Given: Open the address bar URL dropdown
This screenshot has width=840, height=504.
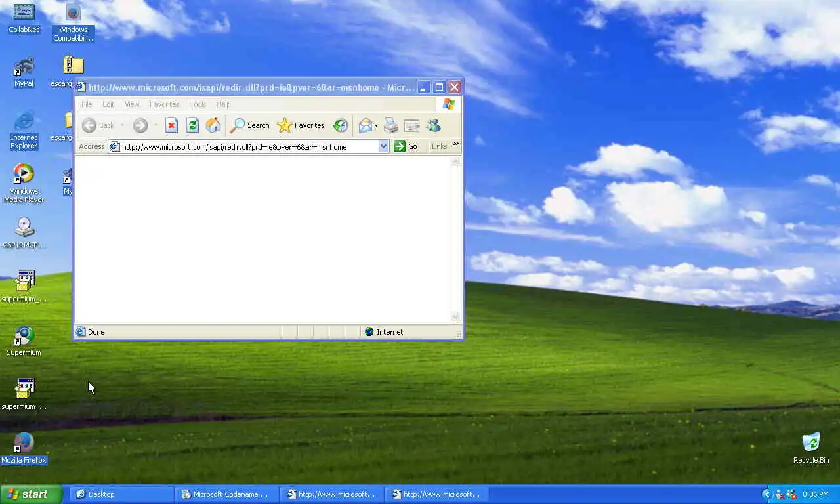Looking at the screenshot, I should click(x=384, y=146).
